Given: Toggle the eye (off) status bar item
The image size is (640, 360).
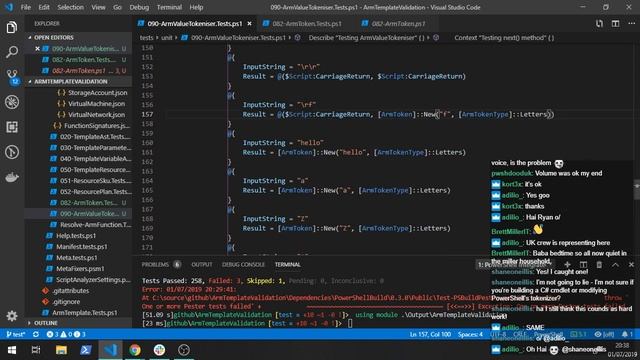Looking at the screenshot, I should [x=604, y=334].
